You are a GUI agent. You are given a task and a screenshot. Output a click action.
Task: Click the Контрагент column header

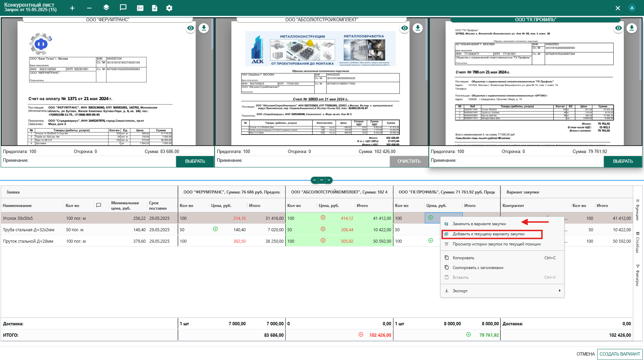tap(513, 206)
